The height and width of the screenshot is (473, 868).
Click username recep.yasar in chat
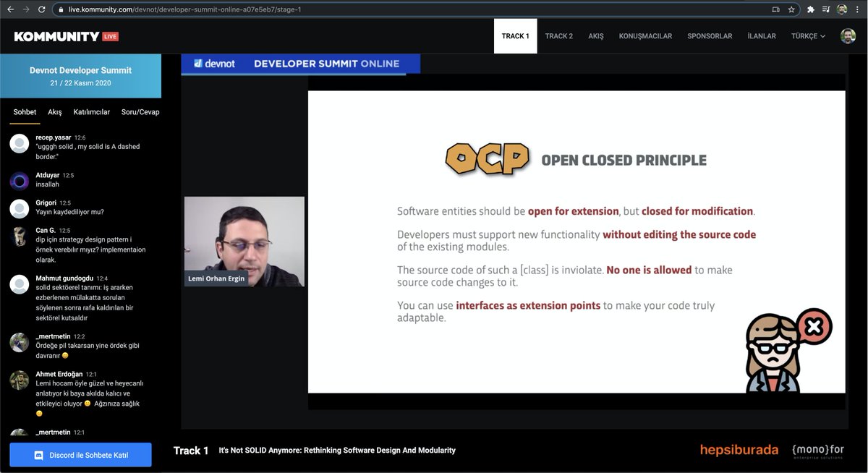point(53,137)
